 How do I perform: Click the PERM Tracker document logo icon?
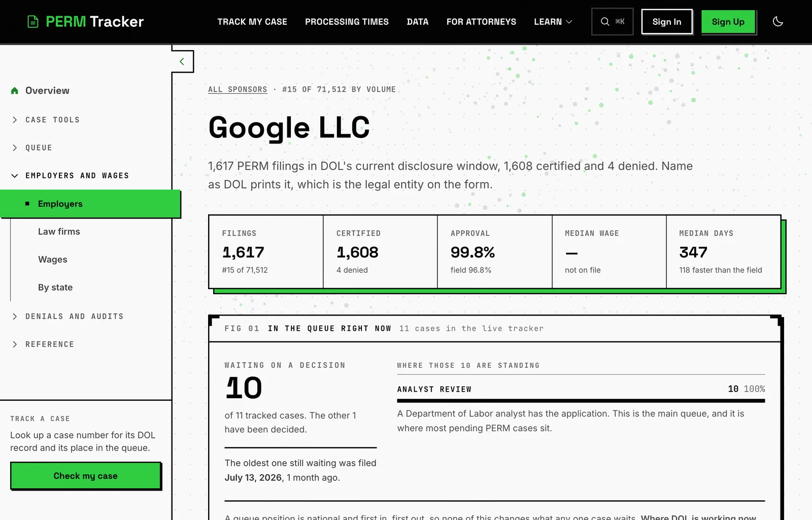33,22
